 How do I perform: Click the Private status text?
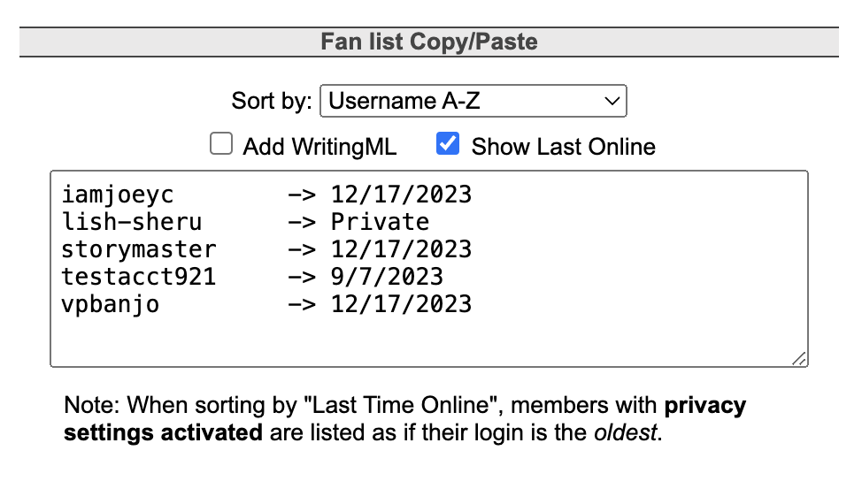(x=380, y=222)
